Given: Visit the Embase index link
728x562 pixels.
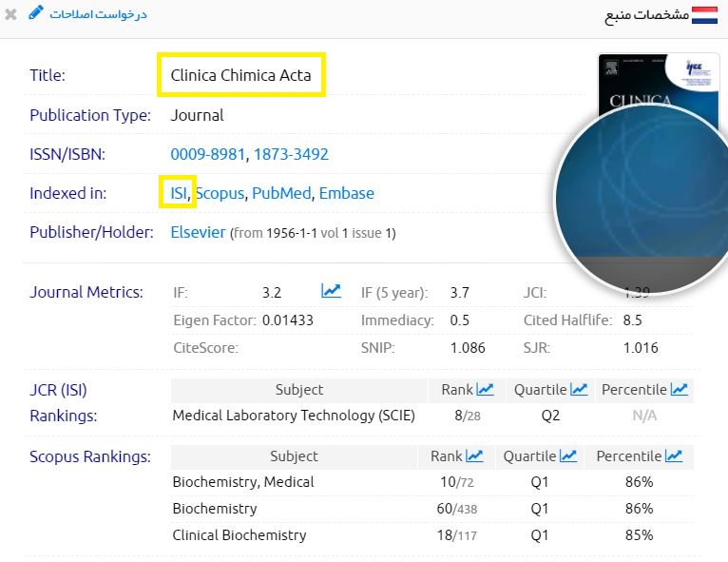Looking at the screenshot, I should [346, 193].
